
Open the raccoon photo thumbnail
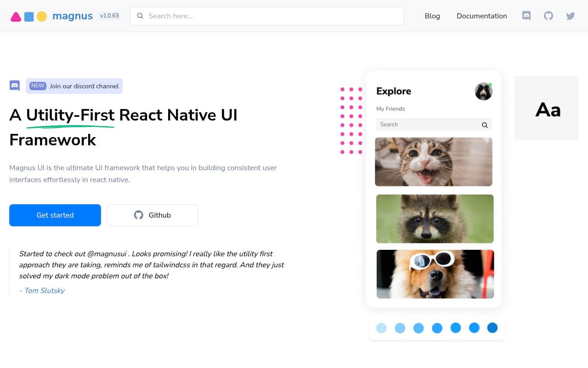[x=435, y=218]
